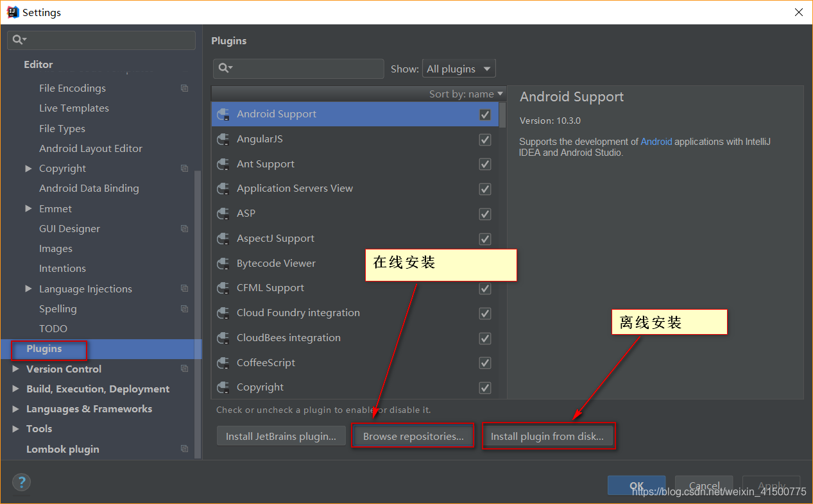
Task: Click the AngularJS plugin icon
Action: click(223, 139)
